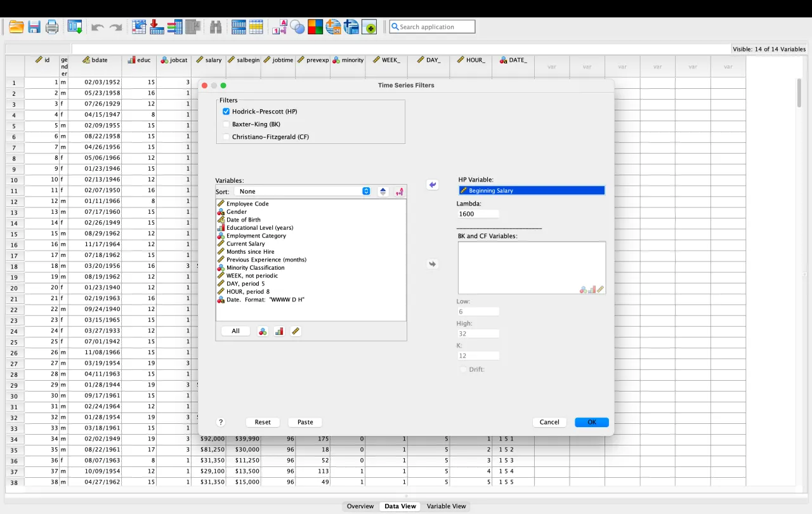Viewport: 812px width, 514px height.
Task: Select Current Salary in the variables list
Action: [246, 244]
